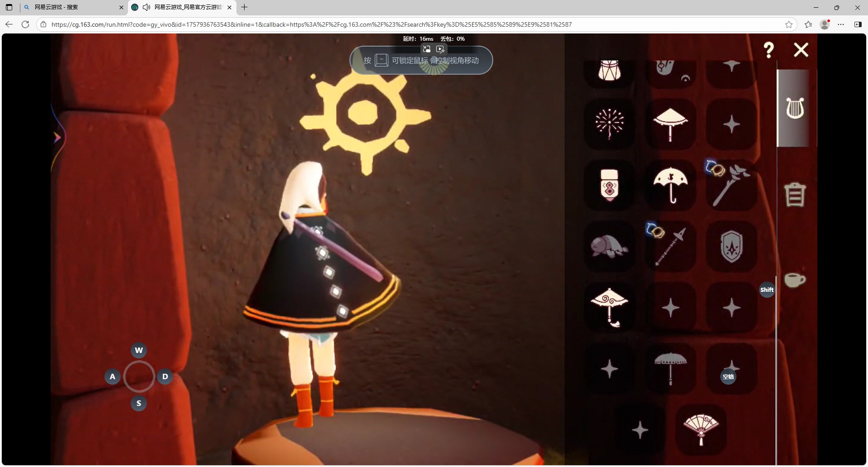Click the address bar URL
Image resolution: width=868 pixels, height=467 pixels.
[x=311, y=24]
